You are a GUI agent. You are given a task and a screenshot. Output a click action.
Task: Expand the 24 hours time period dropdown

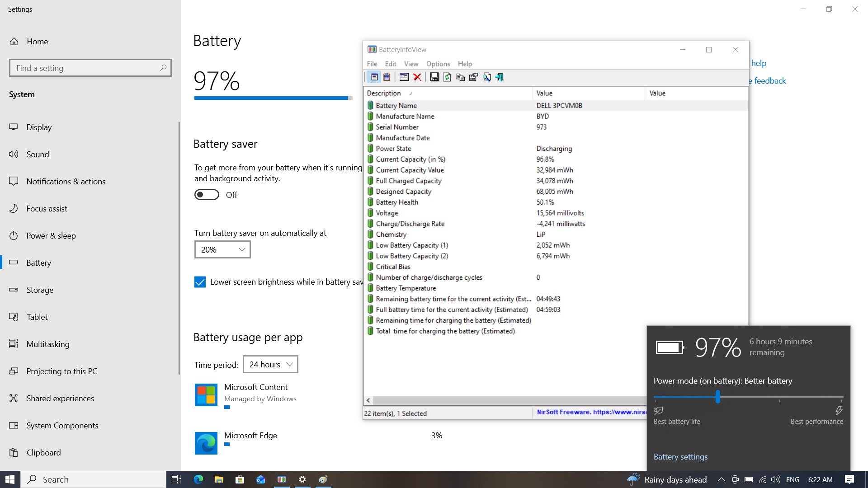[x=270, y=364]
